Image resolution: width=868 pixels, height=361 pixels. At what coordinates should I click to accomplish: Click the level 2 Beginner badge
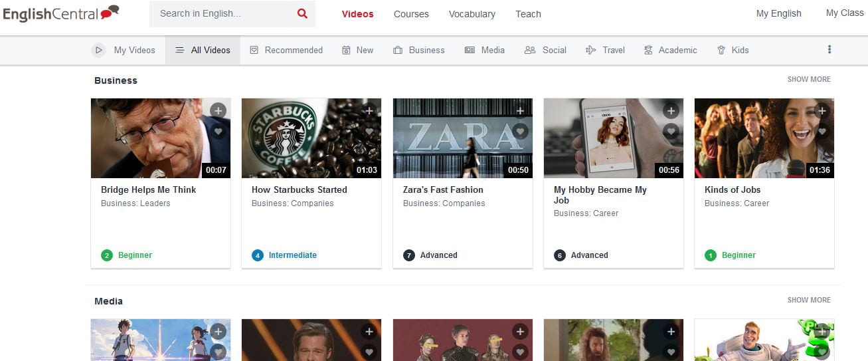pos(127,255)
